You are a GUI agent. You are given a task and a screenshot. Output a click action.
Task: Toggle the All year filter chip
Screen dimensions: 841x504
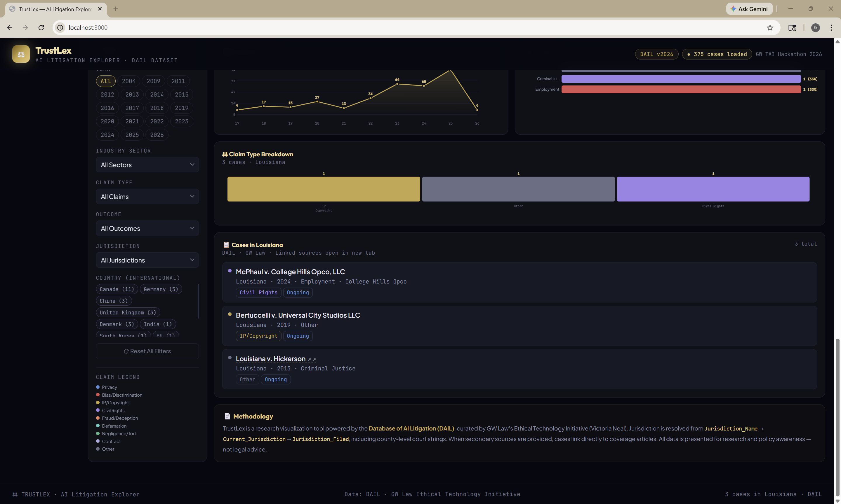click(105, 81)
